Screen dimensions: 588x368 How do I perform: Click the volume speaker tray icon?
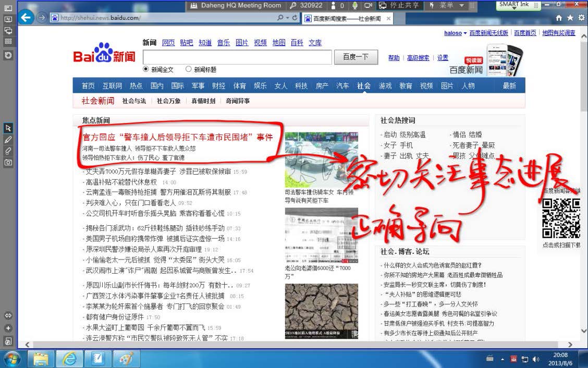click(535, 359)
